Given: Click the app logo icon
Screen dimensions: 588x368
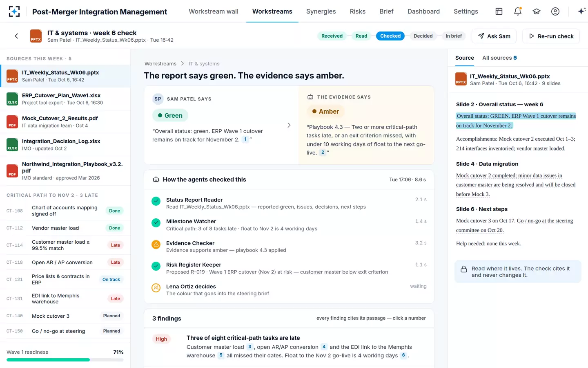Looking at the screenshot, I should point(14,11).
